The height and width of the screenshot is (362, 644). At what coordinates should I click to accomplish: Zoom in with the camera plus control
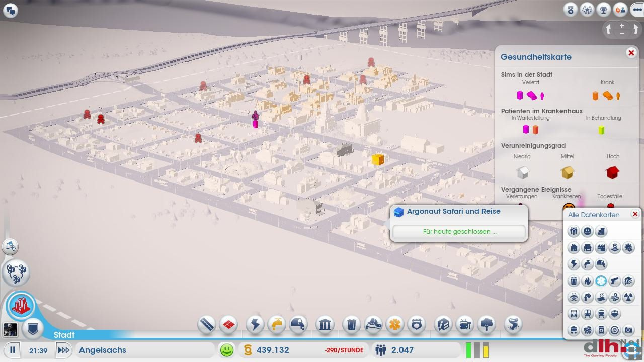622,25
